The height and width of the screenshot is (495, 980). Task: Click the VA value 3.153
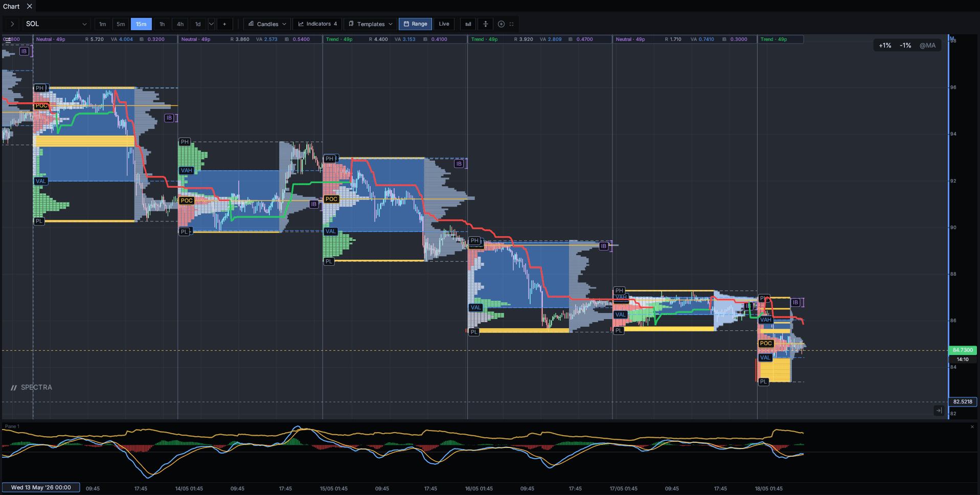pos(409,39)
